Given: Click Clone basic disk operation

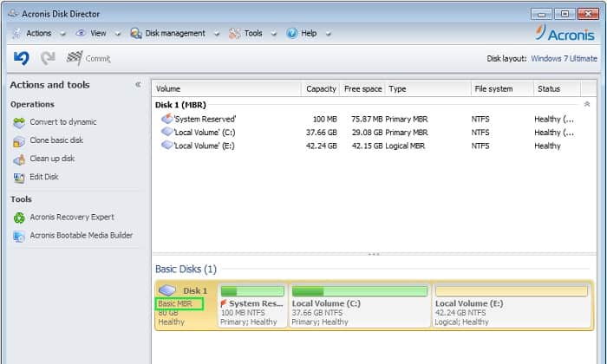Looking at the screenshot, I should 56,140.
